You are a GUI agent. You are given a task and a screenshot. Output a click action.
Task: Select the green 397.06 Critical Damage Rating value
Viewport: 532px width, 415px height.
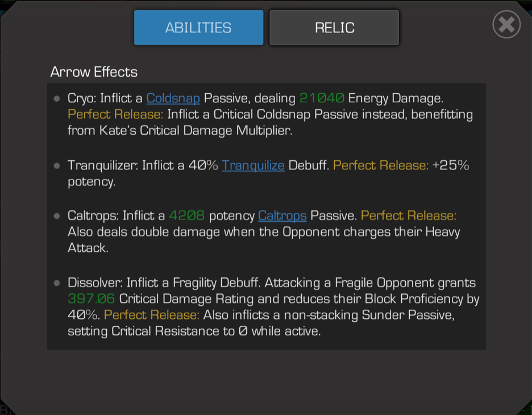(92, 299)
